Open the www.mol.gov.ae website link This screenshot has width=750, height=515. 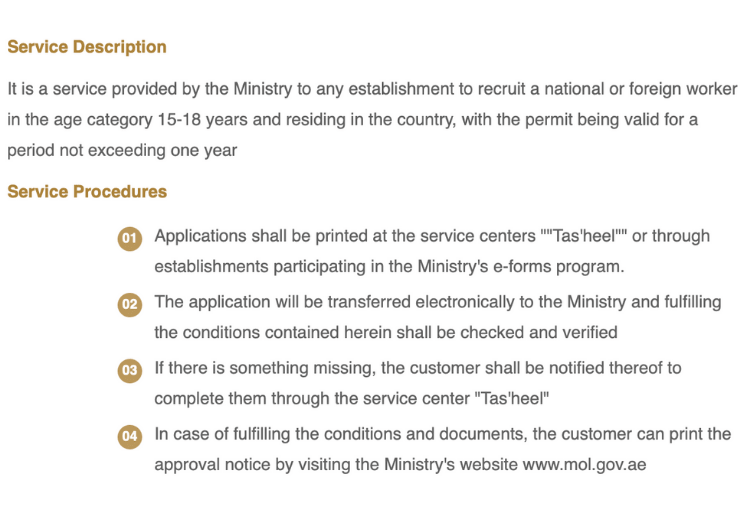(x=584, y=465)
